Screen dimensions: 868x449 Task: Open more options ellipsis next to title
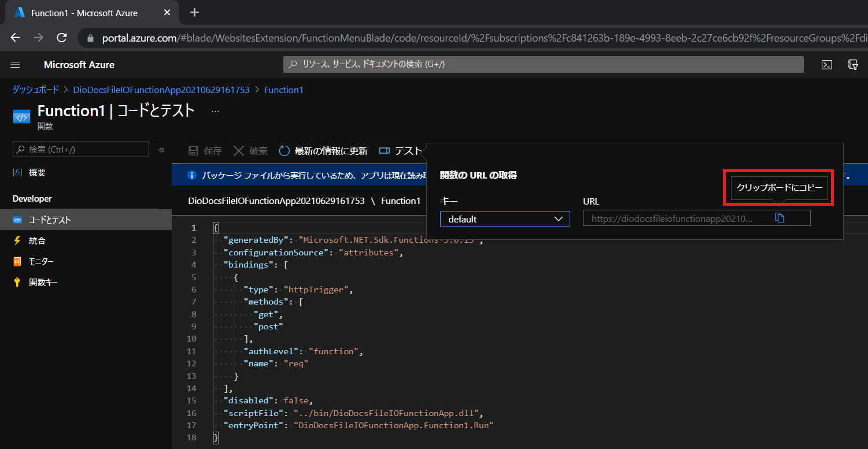[x=215, y=110]
